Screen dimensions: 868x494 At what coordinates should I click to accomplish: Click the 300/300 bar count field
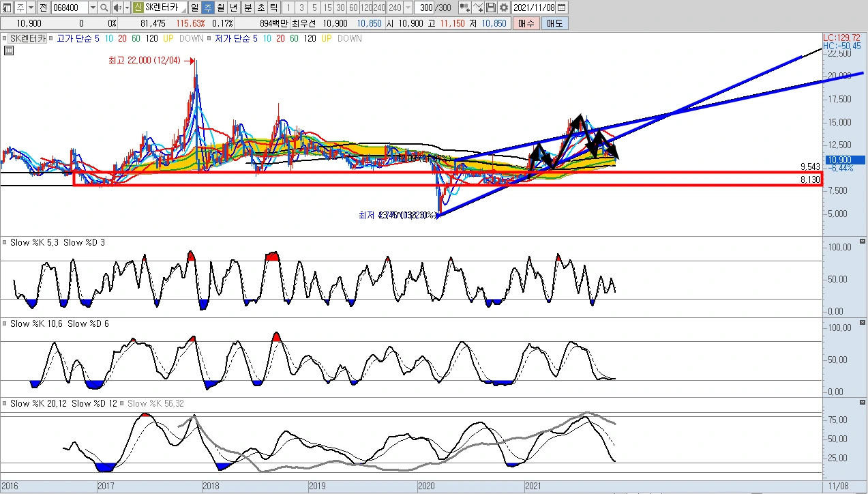[x=434, y=8]
